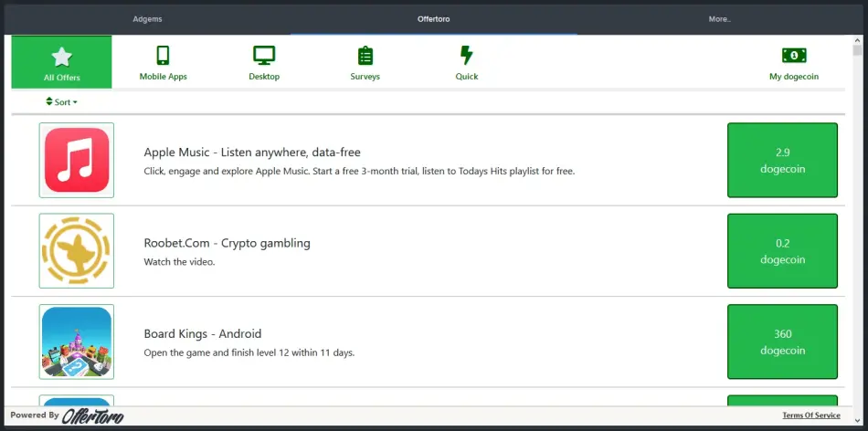Click the 2.9 dogecoin reward button

(782, 160)
